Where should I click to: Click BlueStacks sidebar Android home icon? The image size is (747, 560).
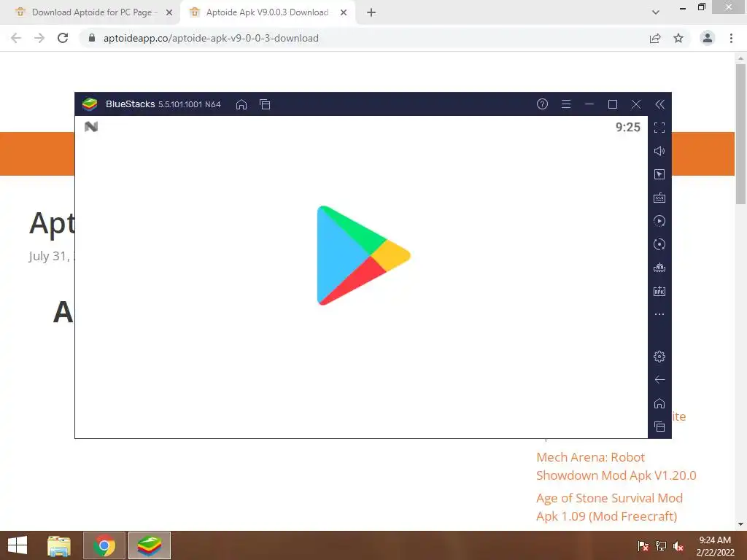pos(659,403)
